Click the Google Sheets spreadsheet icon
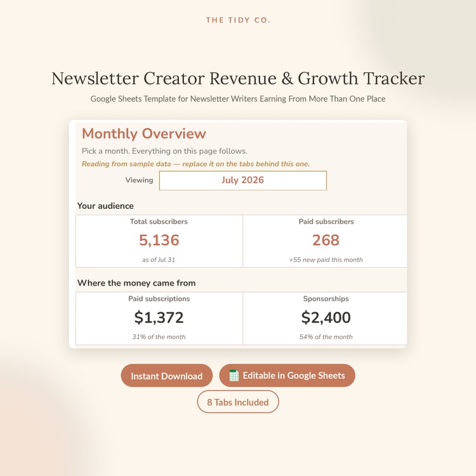This screenshot has height=476, width=476. pos(234,375)
